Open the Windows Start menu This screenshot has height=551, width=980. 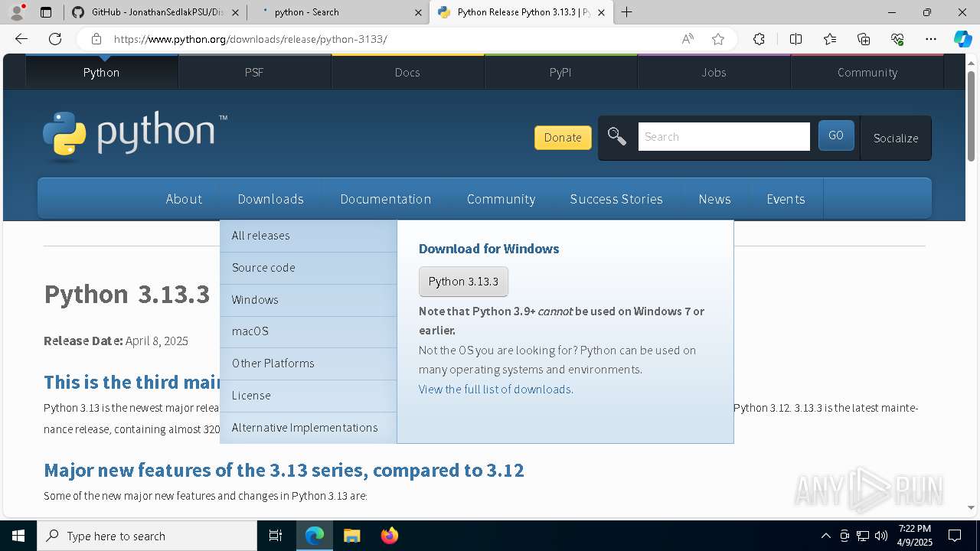click(18, 536)
